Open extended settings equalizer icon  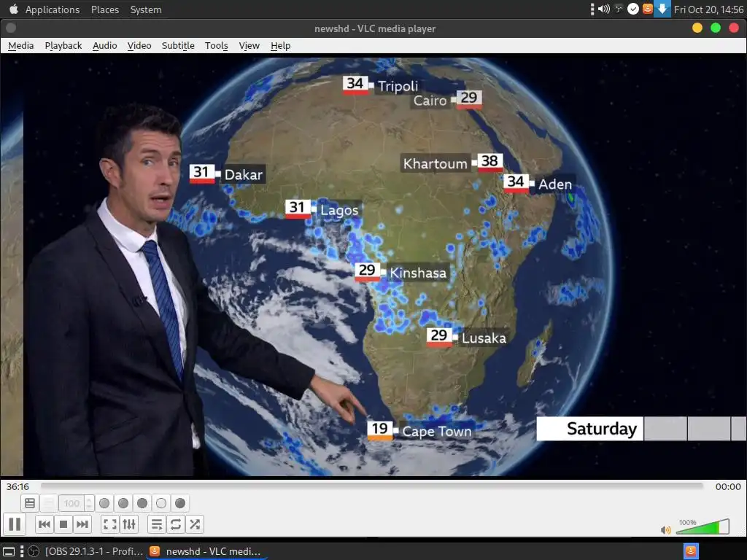point(129,524)
